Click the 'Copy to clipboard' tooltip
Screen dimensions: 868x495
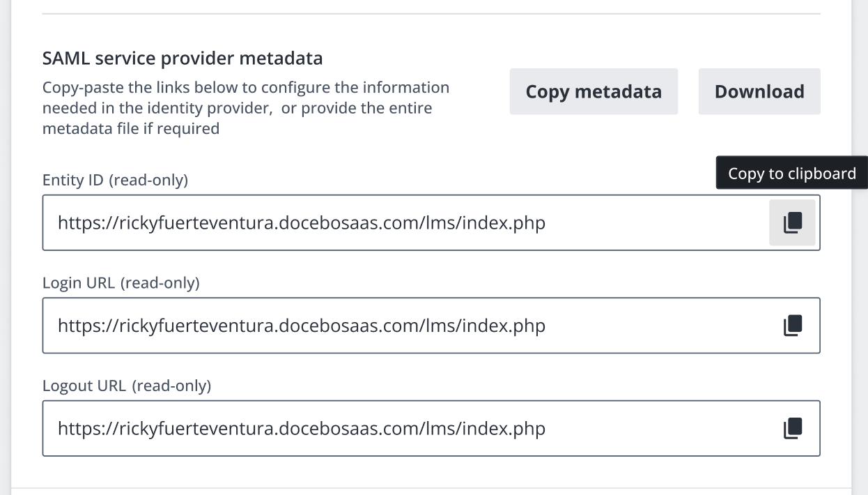(791, 173)
